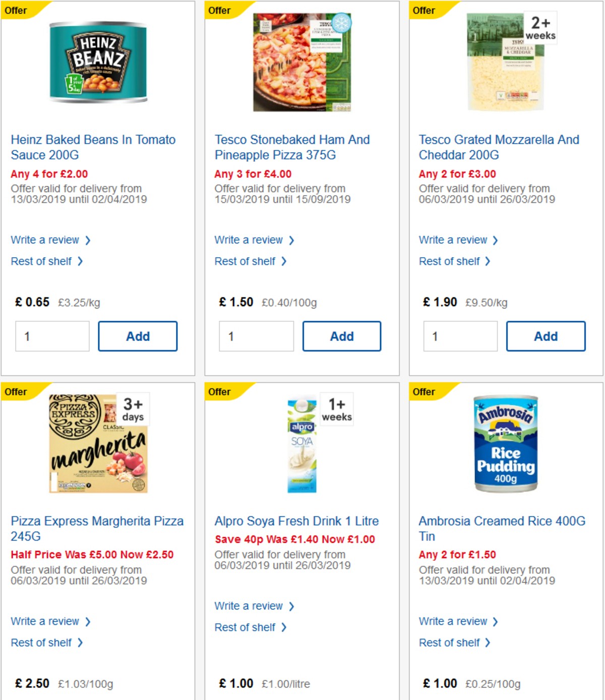Open 'Heinz Baked Beans In Tomato Sauce 200G' link

point(93,147)
